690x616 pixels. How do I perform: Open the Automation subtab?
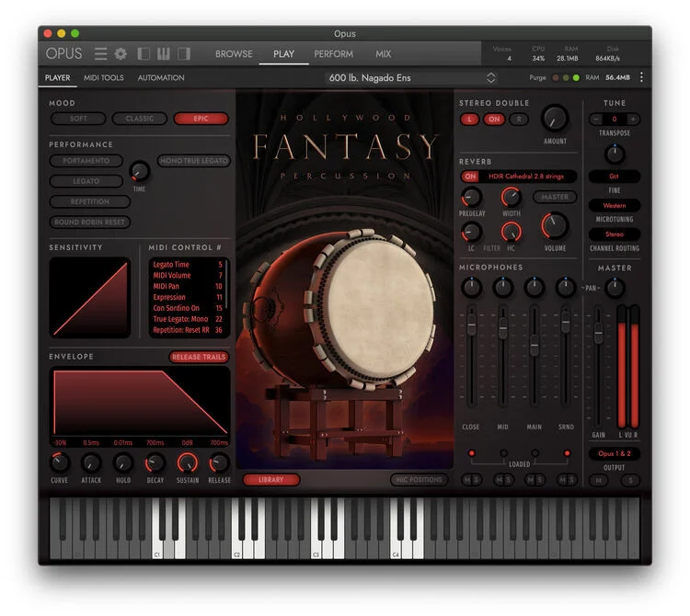pyautogui.click(x=161, y=77)
